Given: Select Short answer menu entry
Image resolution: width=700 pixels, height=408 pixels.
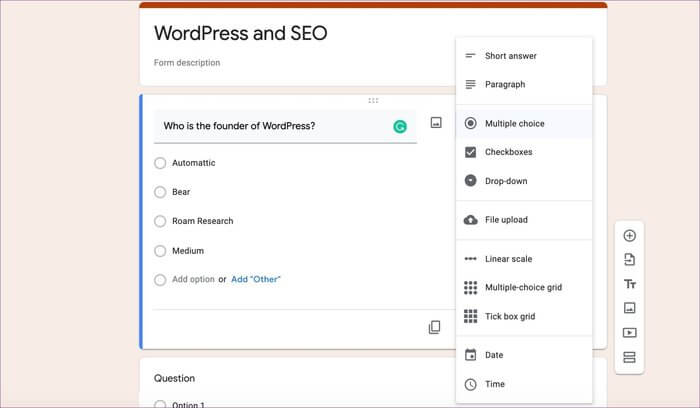Looking at the screenshot, I should pyautogui.click(x=510, y=56).
